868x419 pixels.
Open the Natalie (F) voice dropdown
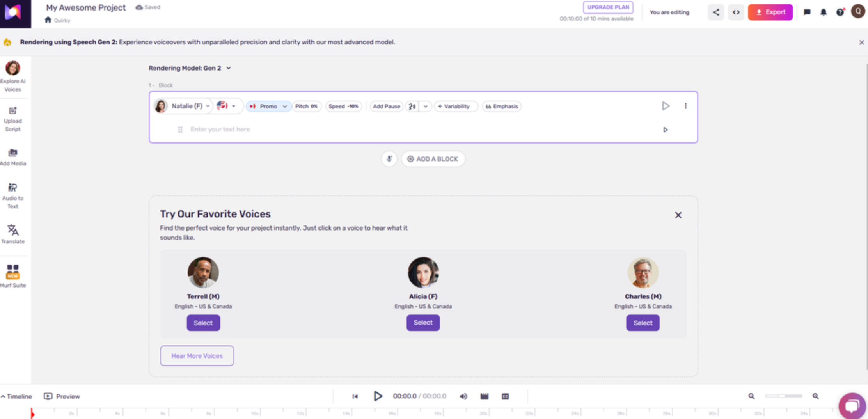coord(183,106)
